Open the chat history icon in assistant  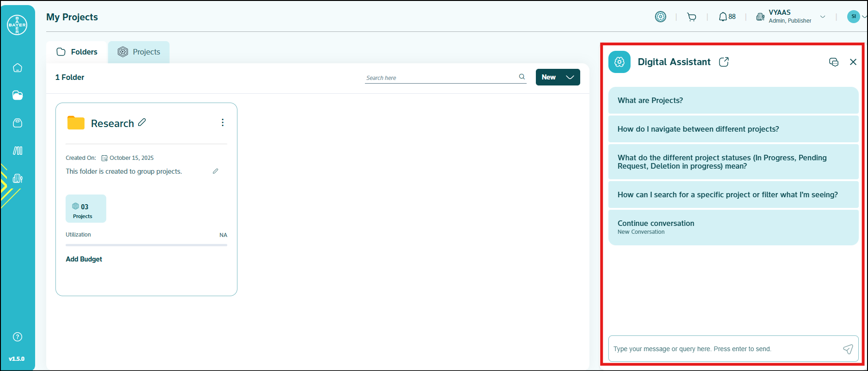click(x=834, y=62)
